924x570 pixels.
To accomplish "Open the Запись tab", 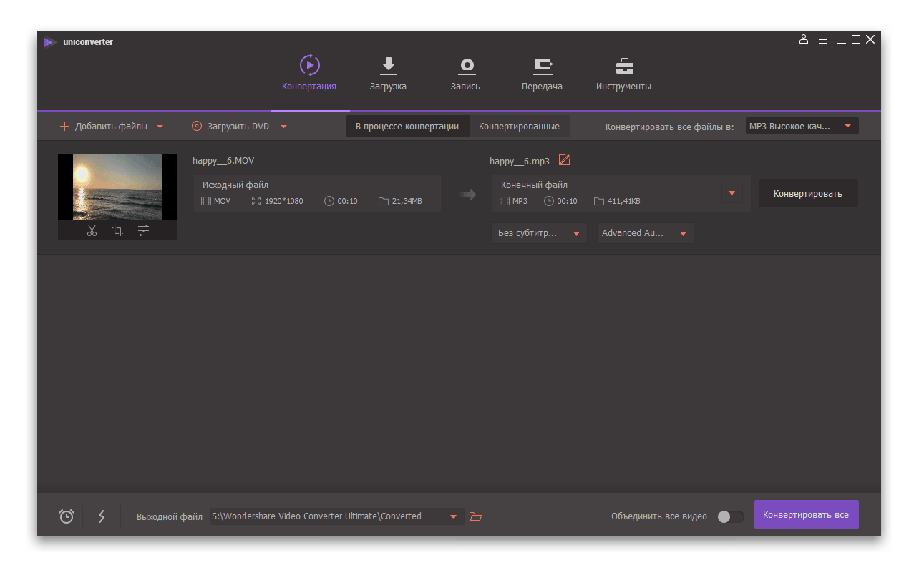I will coord(465,74).
